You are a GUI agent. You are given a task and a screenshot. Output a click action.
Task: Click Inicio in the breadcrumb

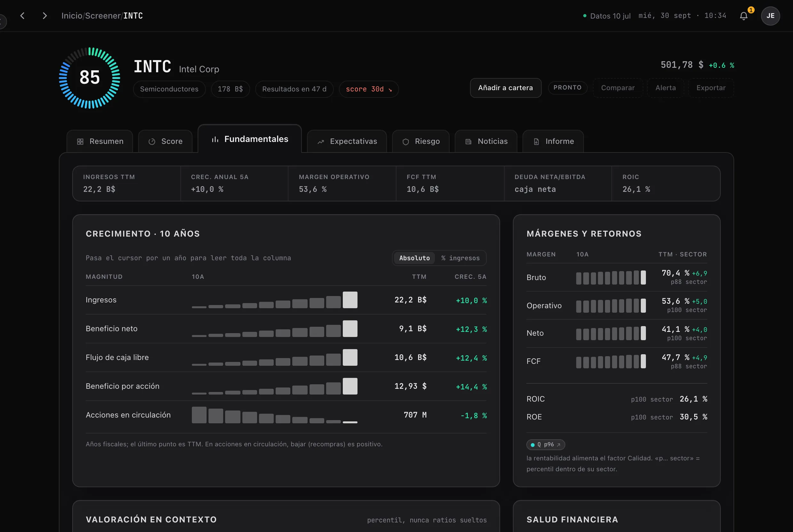[72, 16]
